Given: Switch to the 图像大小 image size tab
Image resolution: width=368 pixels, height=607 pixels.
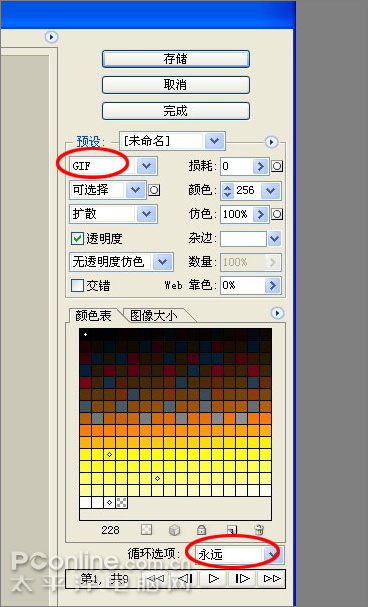Looking at the screenshot, I should point(154,316).
